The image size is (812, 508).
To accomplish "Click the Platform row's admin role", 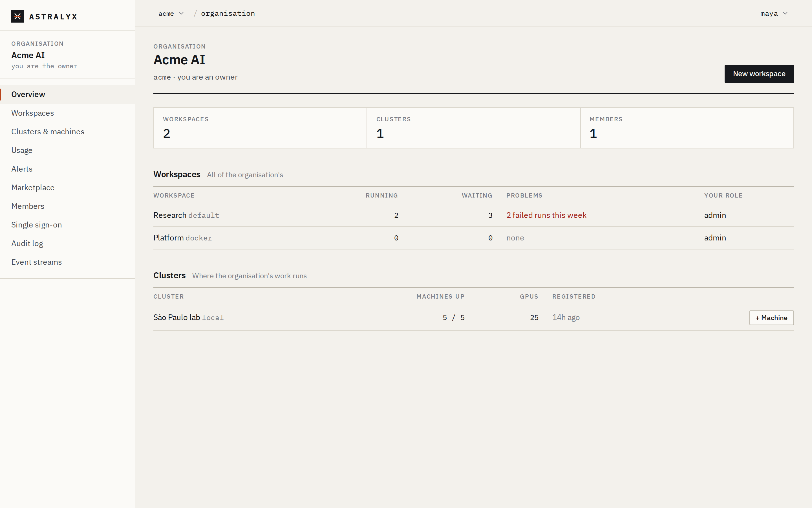I will (x=715, y=238).
